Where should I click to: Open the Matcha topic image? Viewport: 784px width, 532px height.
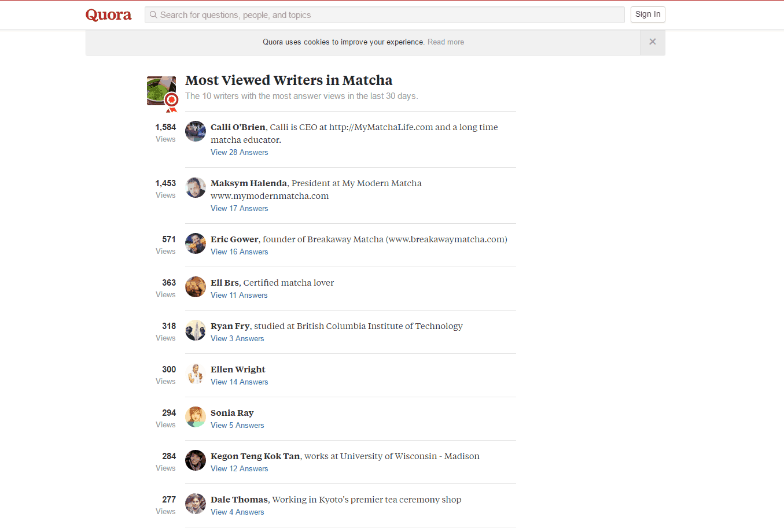(x=161, y=91)
